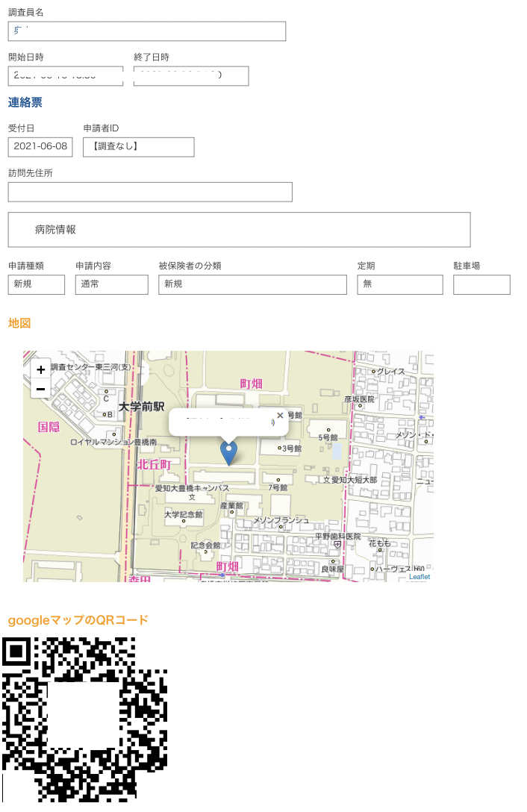Screen dimensions: 527x812
Task: Click ロイヤルマンション豊橋南 label on map
Action: tap(113, 443)
